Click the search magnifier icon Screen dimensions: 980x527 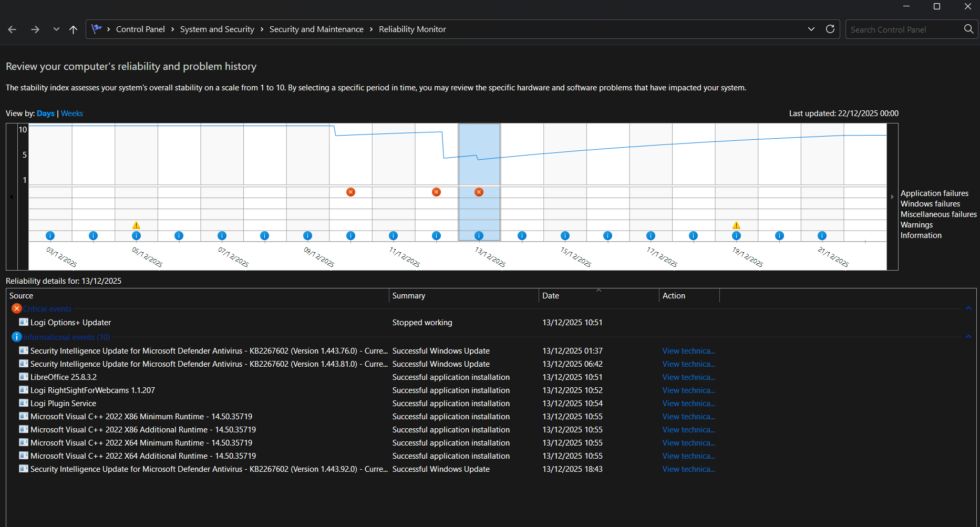[x=968, y=29]
